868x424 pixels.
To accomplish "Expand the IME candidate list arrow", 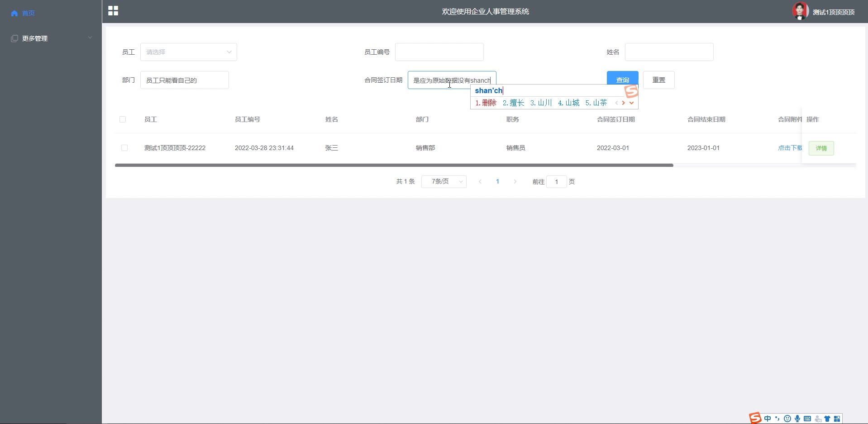I will click(x=632, y=103).
